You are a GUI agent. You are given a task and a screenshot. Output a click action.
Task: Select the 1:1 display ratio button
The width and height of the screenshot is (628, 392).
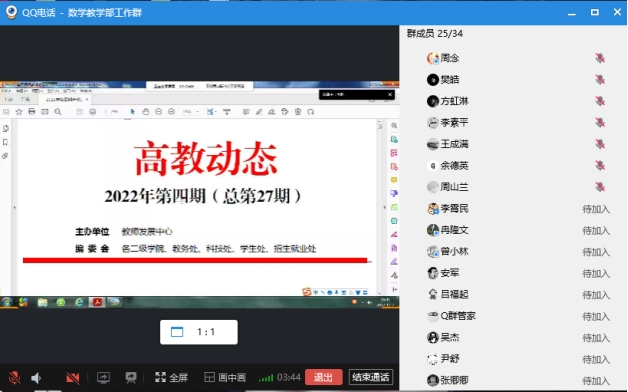pos(199,332)
